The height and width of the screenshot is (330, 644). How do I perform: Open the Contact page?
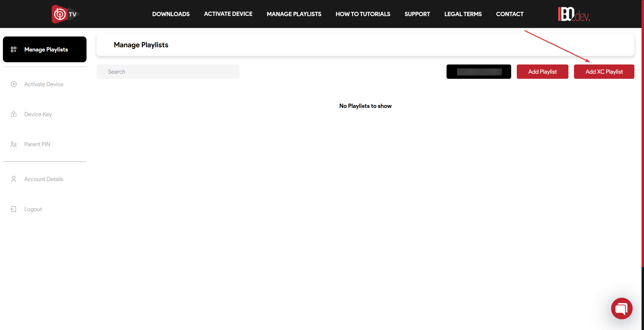click(x=510, y=14)
